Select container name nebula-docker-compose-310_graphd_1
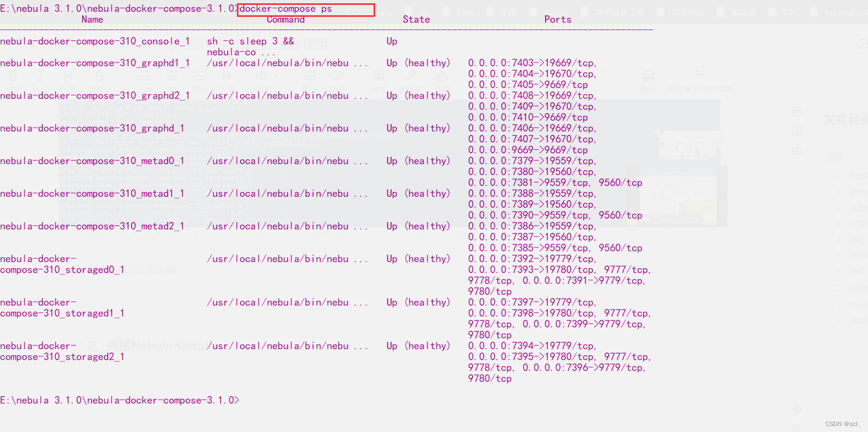The width and height of the screenshot is (868, 432). 92,128
